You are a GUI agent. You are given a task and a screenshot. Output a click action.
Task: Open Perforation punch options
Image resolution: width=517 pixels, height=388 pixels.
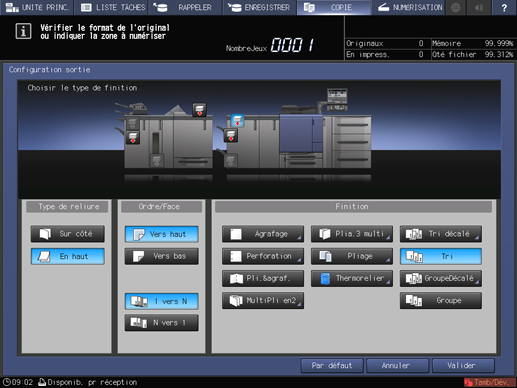pyautogui.click(x=263, y=256)
